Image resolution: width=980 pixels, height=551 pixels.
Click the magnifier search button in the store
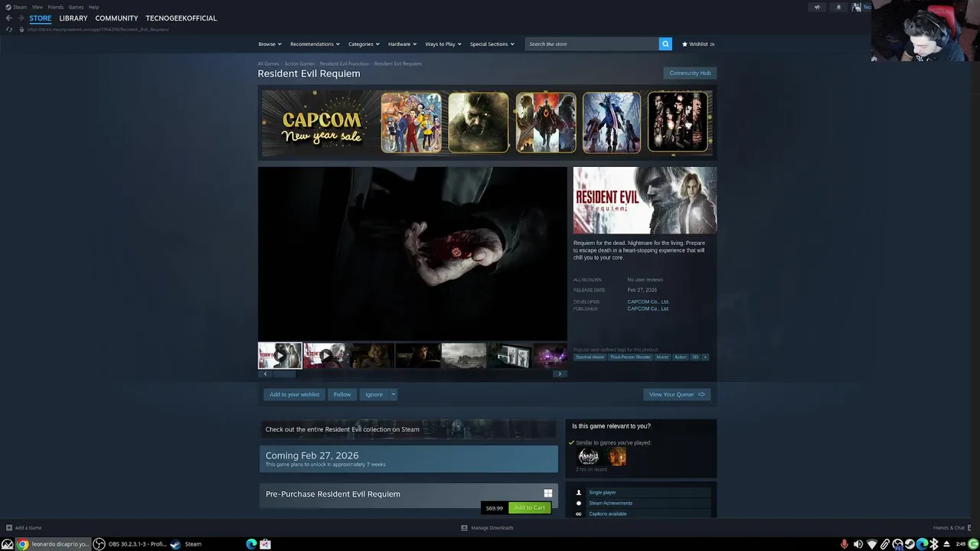click(x=665, y=44)
